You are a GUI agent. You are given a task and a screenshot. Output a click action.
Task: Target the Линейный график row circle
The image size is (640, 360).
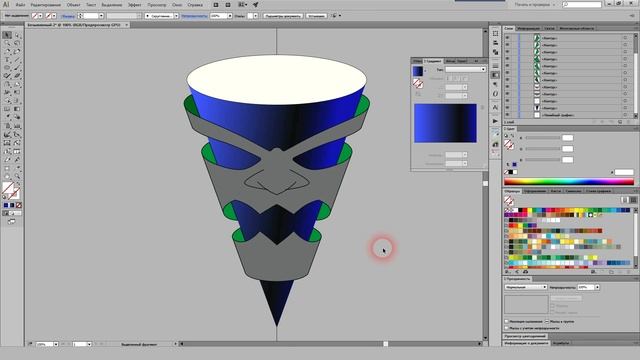click(625, 115)
